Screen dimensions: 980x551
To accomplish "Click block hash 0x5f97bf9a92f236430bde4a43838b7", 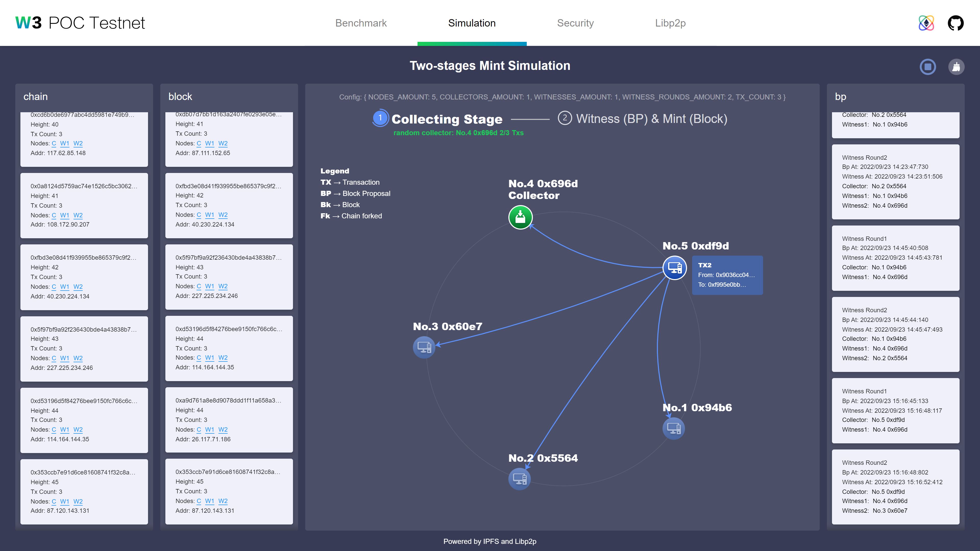I will [228, 258].
